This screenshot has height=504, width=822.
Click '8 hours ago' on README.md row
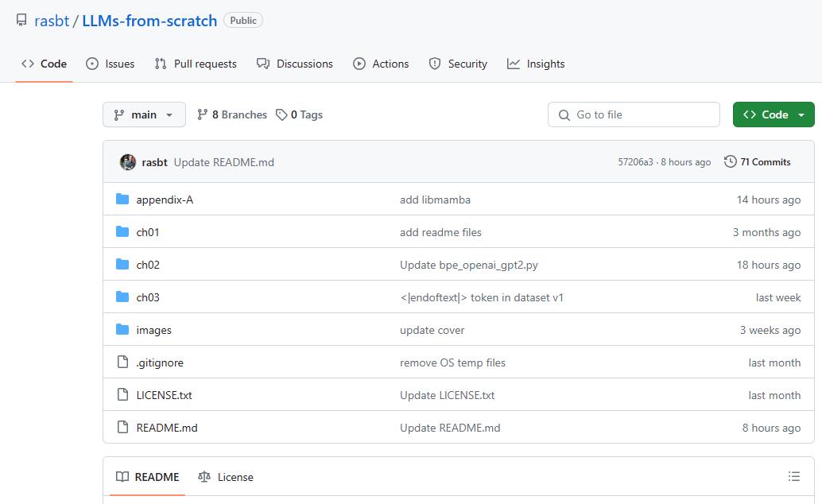pyautogui.click(x=771, y=428)
